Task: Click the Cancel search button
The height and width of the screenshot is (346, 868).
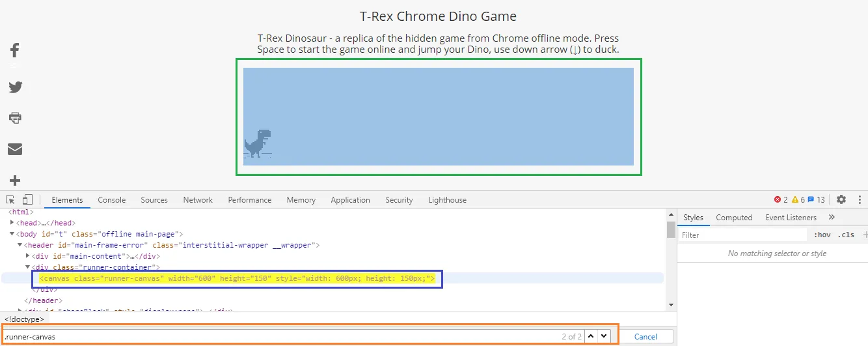Action: click(645, 336)
